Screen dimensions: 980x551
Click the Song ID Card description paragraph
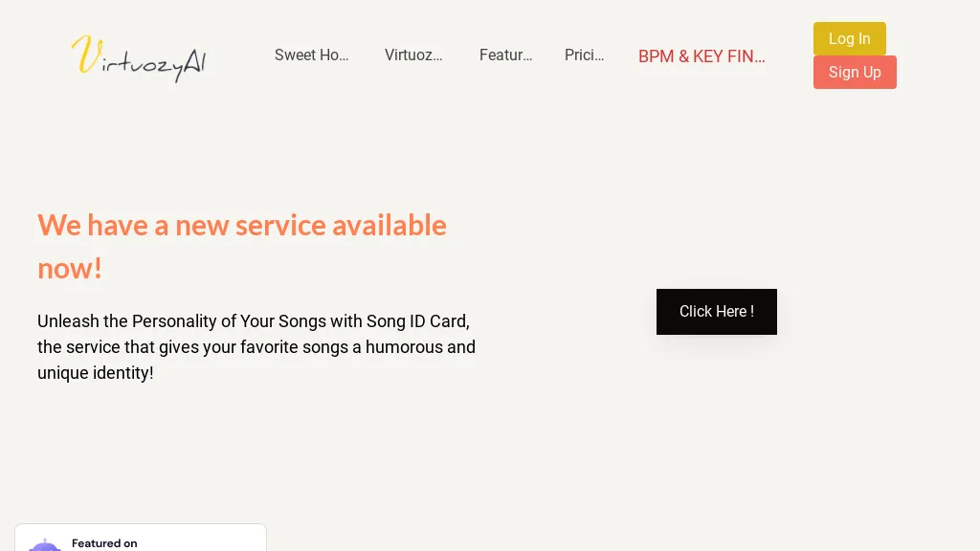coord(256,346)
